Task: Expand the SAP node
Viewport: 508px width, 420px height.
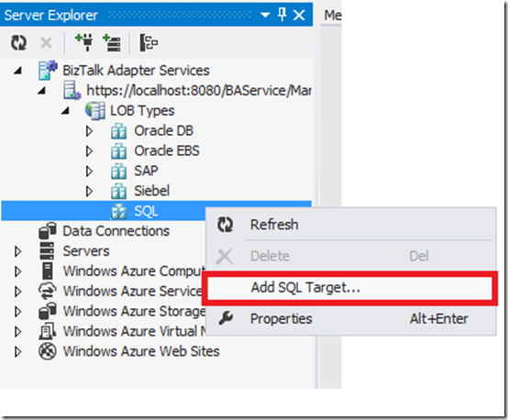Action: [89, 171]
